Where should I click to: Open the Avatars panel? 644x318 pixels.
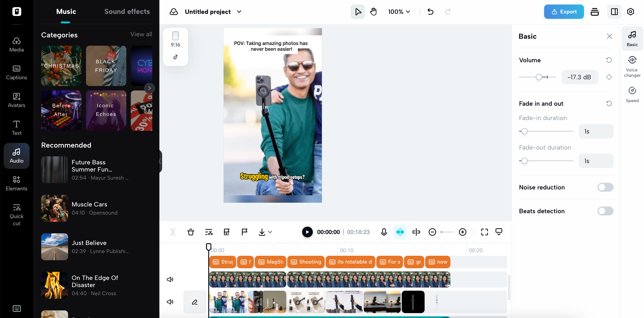tap(17, 100)
